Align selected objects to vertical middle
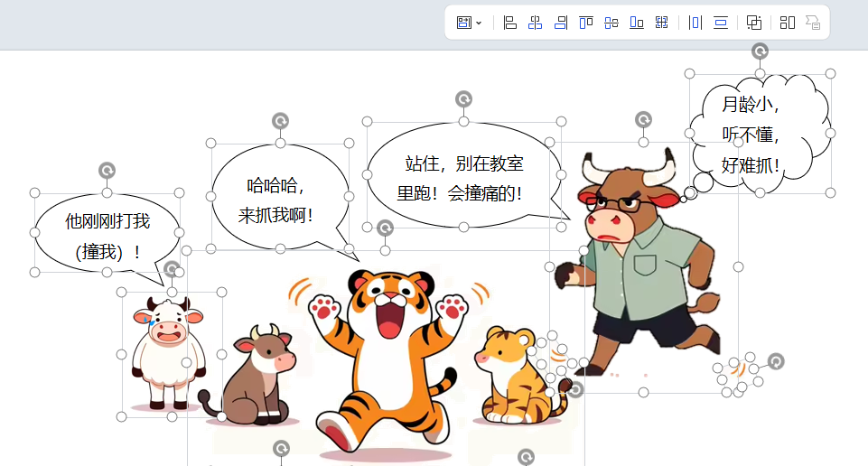 point(611,23)
